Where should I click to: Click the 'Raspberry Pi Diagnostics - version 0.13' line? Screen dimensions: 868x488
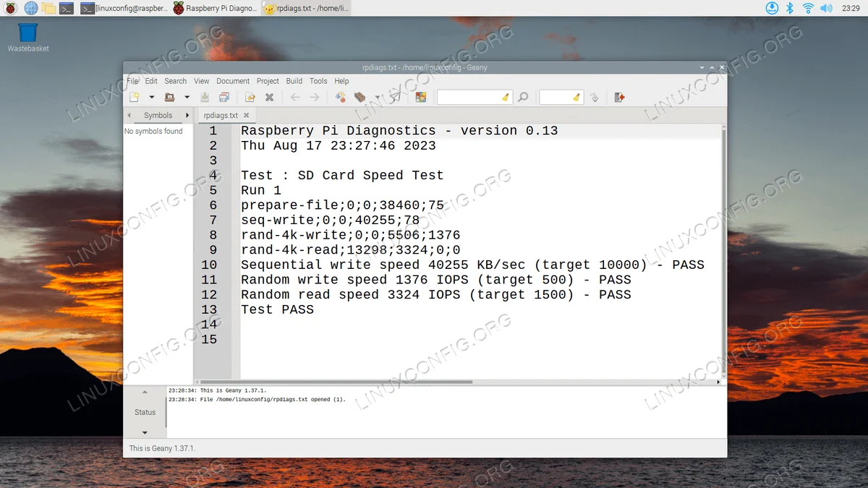click(399, 131)
